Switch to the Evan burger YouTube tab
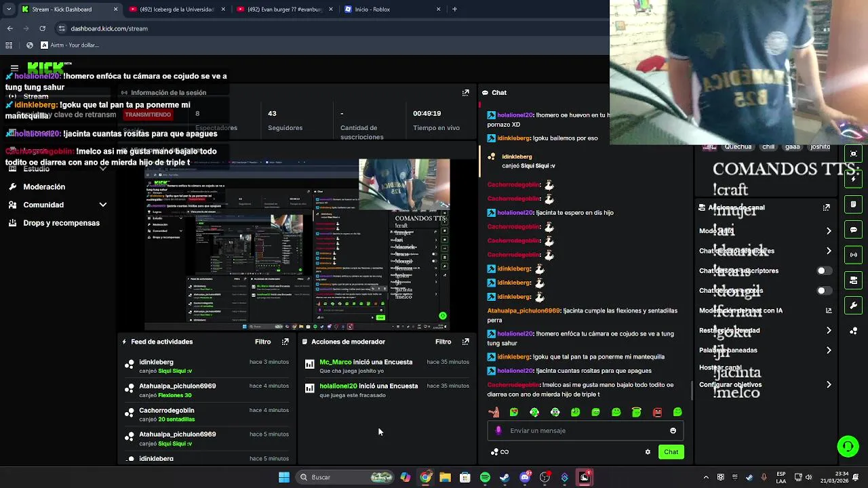This screenshot has height=488, width=868. click(x=283, y=9)
